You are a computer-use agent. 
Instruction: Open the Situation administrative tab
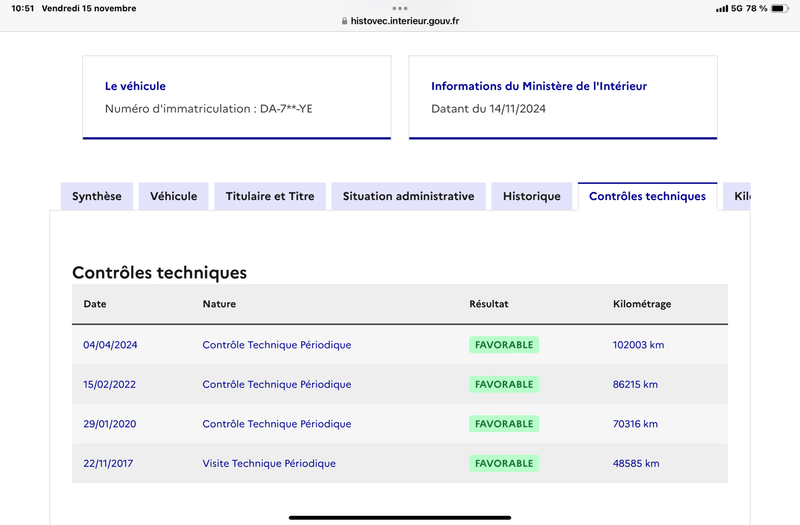click(x=409, y=196)
